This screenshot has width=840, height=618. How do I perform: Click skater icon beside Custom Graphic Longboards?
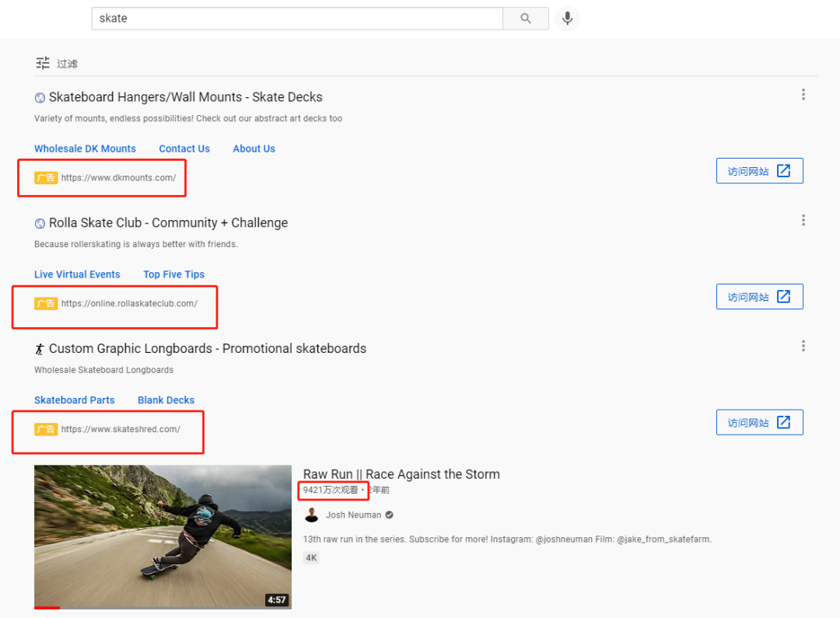click(40, 349)
